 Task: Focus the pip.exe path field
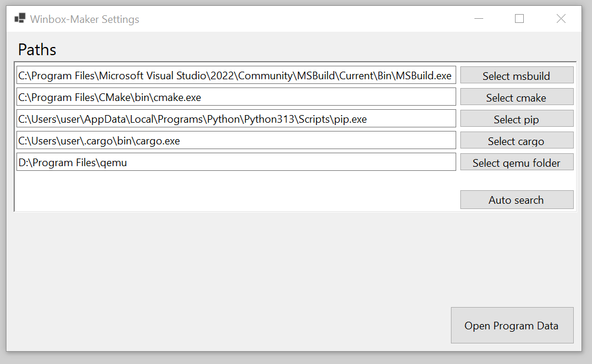tap(236, 119)
